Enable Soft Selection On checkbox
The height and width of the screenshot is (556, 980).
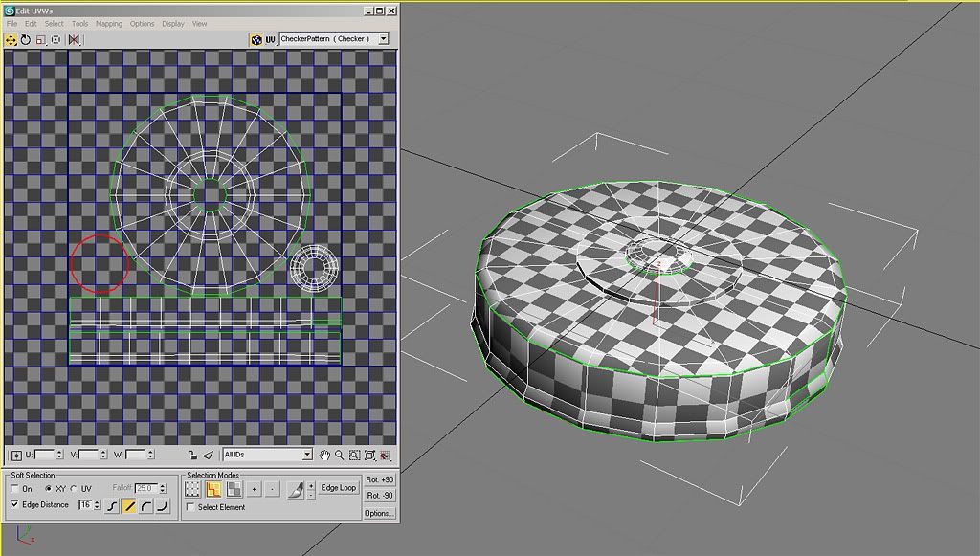14,488
